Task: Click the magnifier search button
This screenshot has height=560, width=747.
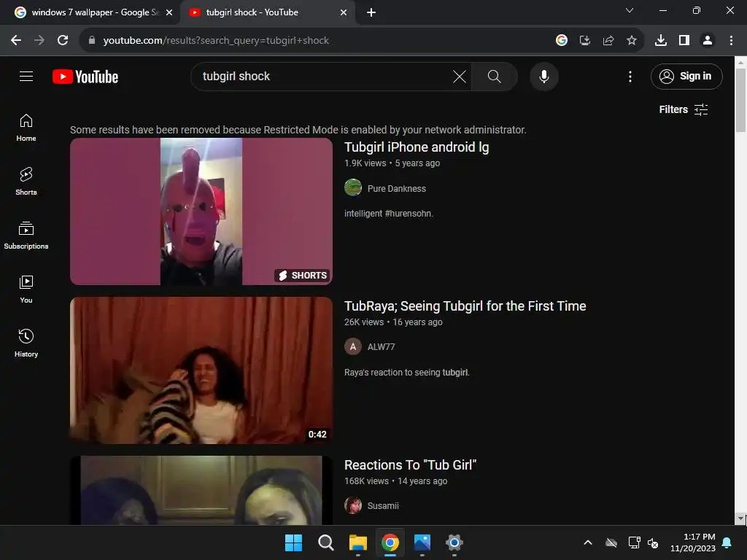Action: pos(494,76)
